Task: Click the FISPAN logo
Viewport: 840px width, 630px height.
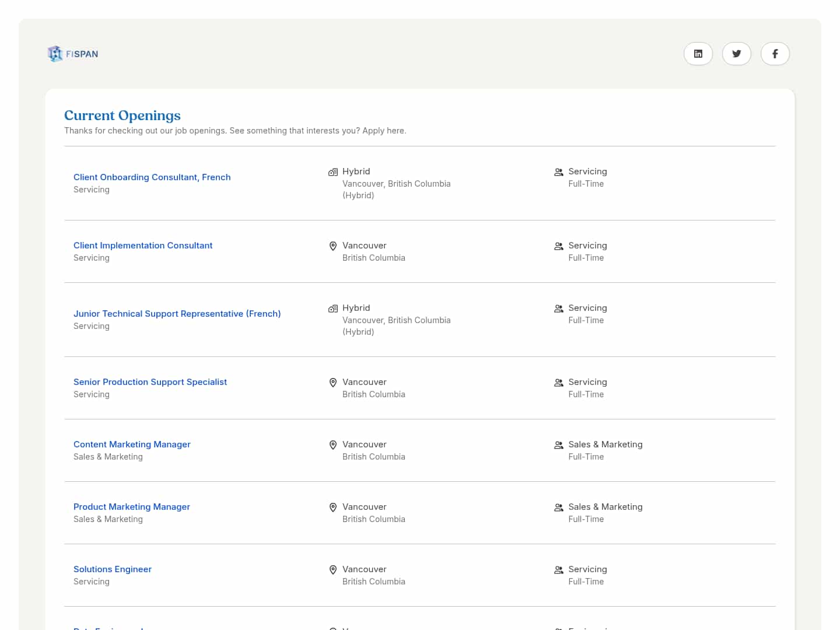Action: [73, 54]
